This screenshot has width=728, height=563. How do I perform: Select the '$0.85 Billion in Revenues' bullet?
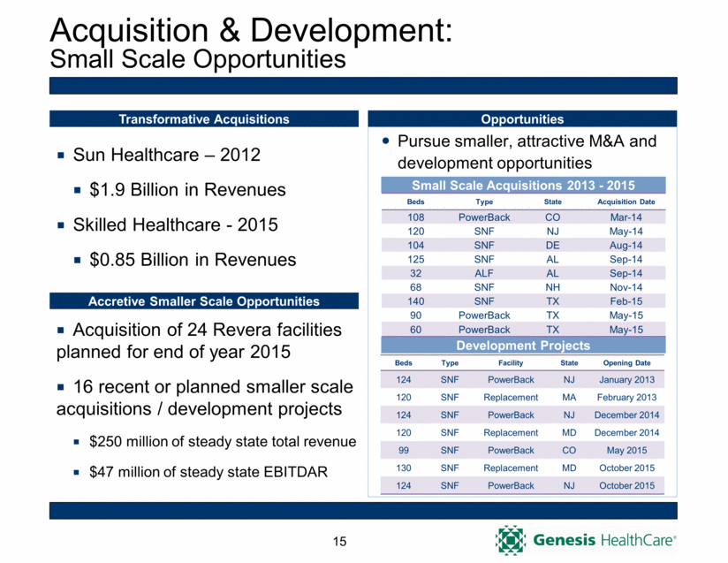(193, 259)
